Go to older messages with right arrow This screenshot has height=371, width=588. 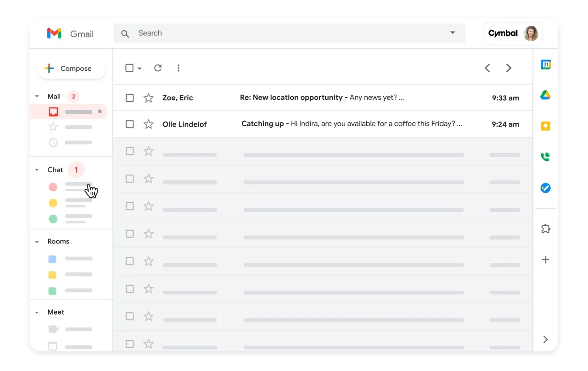[x=509, y=68]
